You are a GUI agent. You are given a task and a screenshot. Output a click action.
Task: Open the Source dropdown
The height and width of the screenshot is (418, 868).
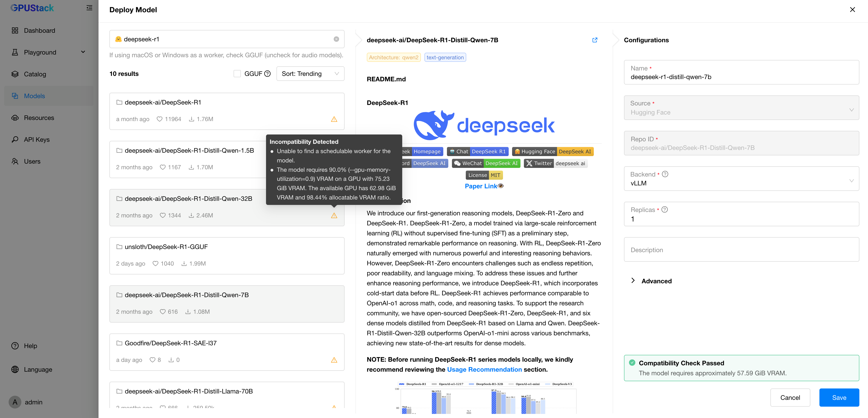click(x=741, y=108)
